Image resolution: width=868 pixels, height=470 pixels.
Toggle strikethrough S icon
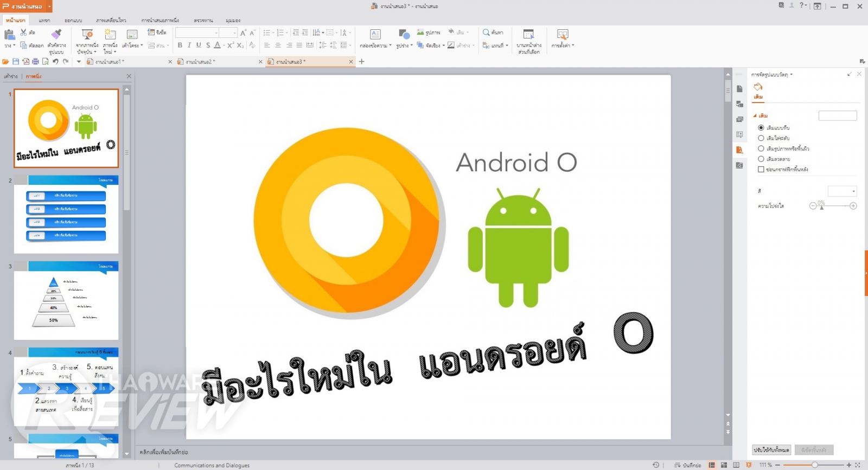point(208,46)
